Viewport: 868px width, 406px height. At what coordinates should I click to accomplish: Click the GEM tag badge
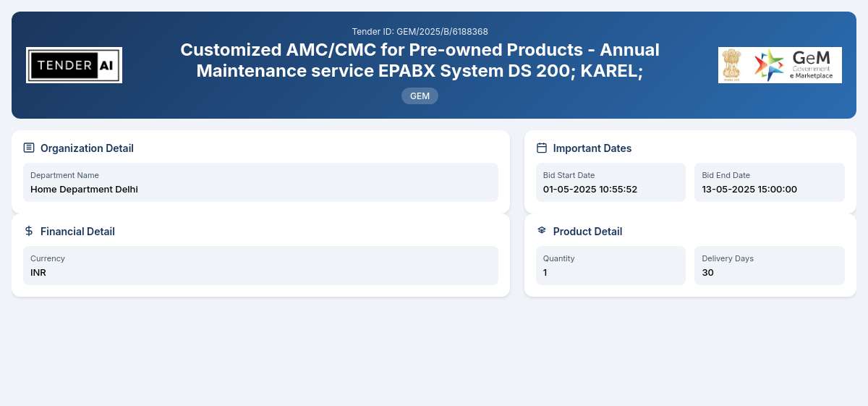click(x=420, y=96)
